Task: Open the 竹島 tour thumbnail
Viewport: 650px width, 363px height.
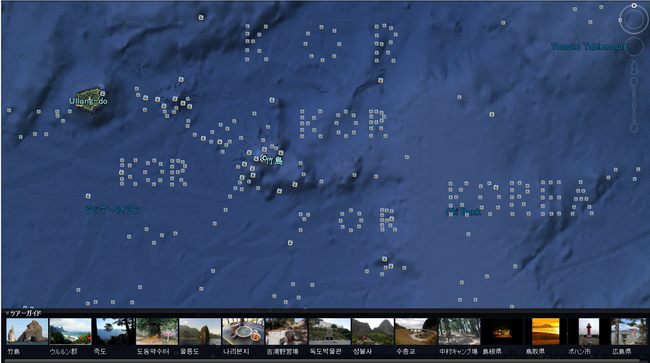Action: pos(27,332)
